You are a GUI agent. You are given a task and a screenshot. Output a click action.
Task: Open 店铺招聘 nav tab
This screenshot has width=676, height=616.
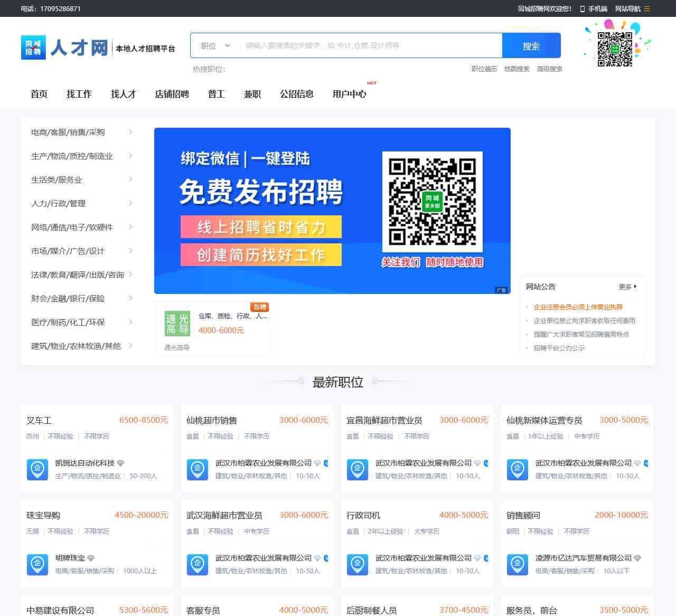[x=172, y=94]
